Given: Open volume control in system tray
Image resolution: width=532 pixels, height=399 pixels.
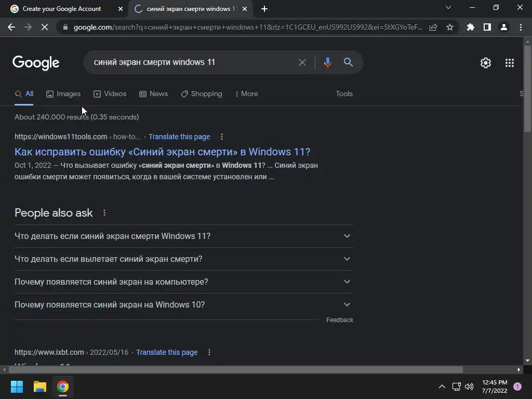Looking at the screenshot, I should tap(469, 387).
